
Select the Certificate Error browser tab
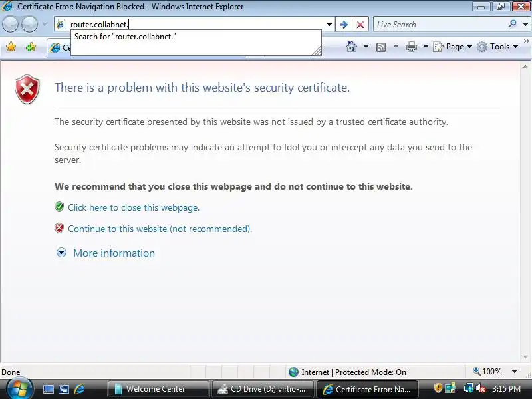59,47
